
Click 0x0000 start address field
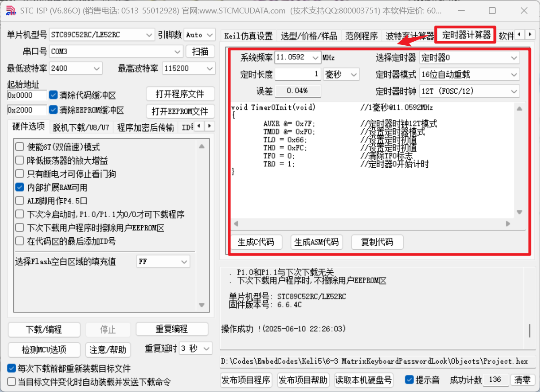pos(27,96)
